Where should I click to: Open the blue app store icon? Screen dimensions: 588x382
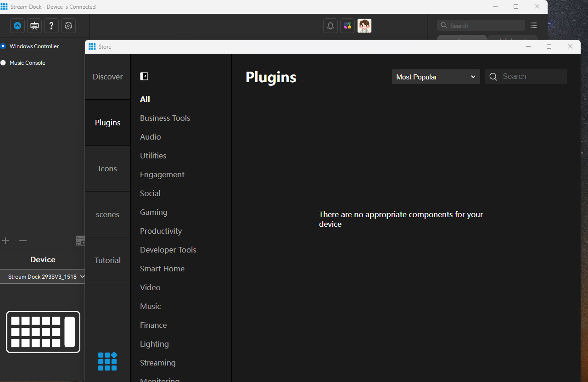[x=17, y=26]
